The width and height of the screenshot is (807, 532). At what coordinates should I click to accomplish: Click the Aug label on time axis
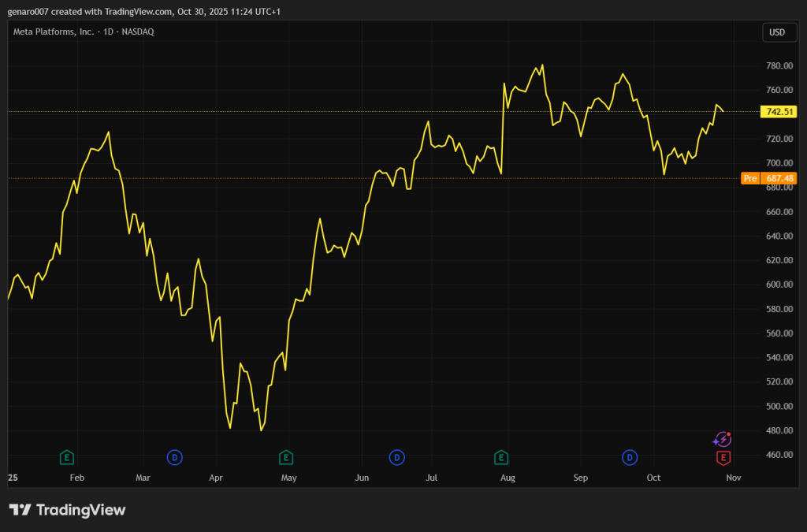tap(508, 478)
